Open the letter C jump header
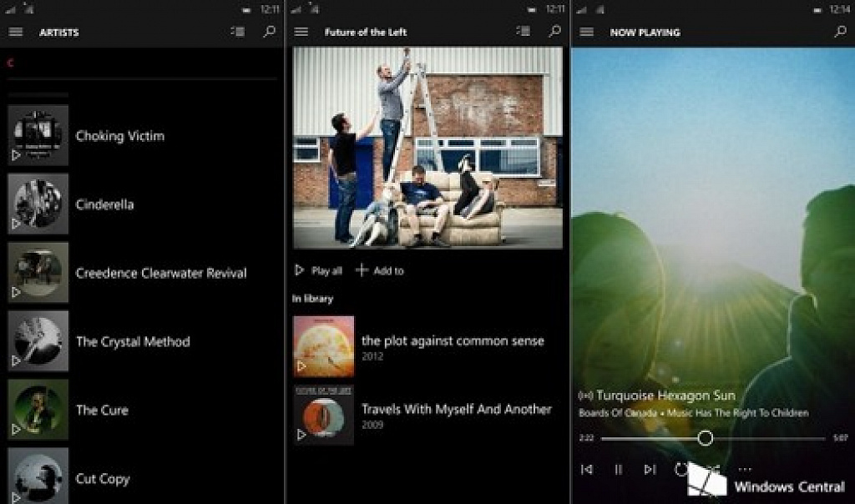This screenshot has width=855, height=504. pos(10,63)
